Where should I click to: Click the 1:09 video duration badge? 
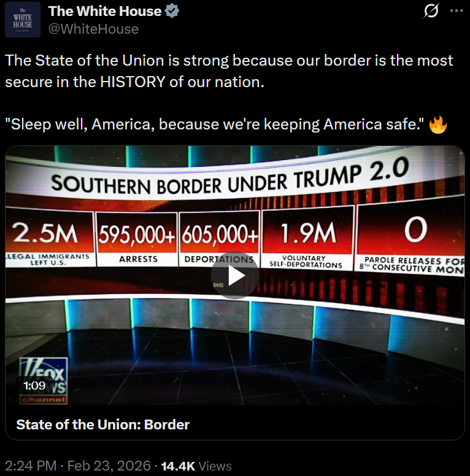(34, 386)
